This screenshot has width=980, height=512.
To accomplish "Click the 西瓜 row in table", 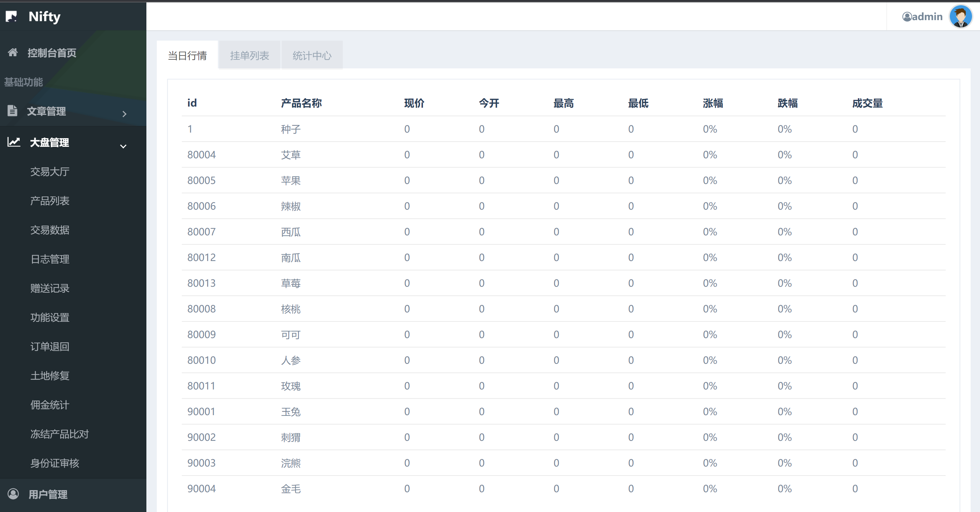I will tap(291, 232).
